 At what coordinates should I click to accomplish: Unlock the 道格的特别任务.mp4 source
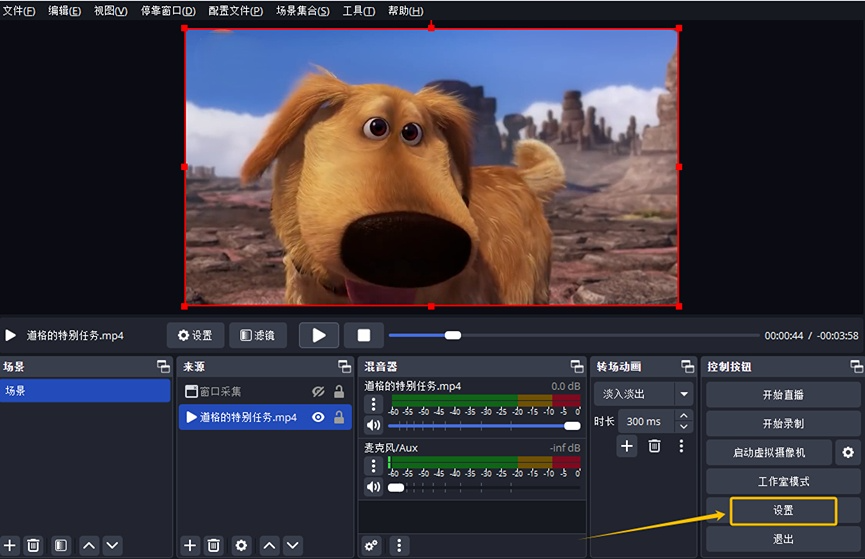pyautogui.click(x=339, y=417)
